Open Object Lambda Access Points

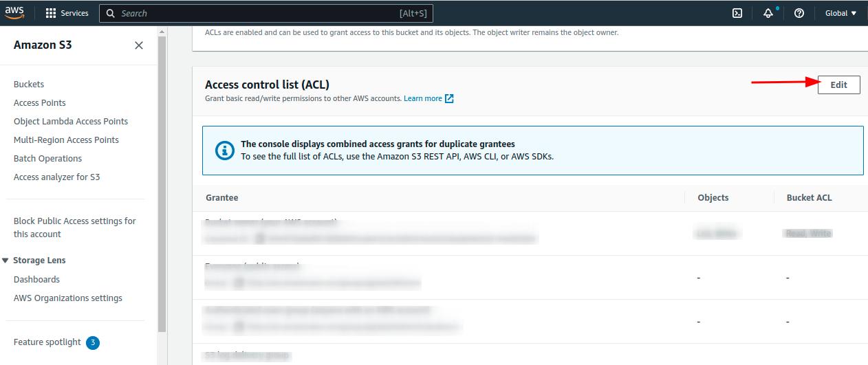71,121
